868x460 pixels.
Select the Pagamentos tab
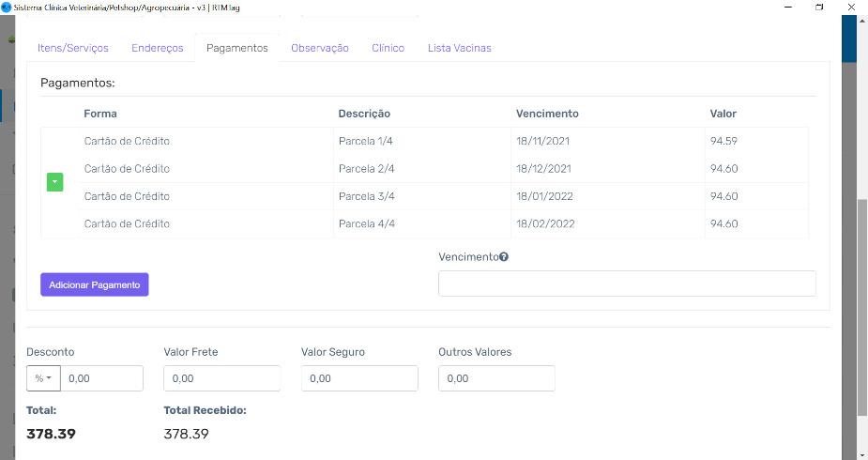click(x=236, y=48)
